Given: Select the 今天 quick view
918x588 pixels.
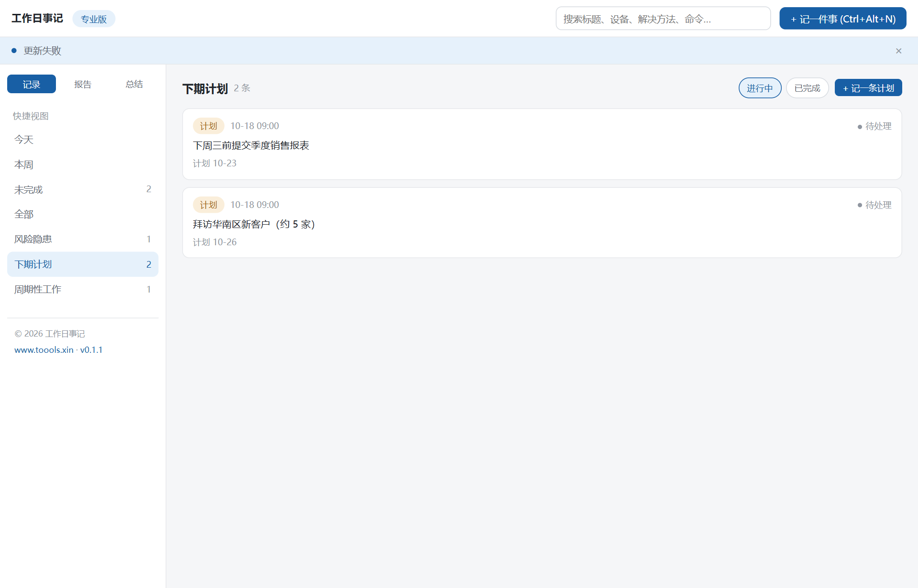Looking at the screenshot, I should [83, 140].
